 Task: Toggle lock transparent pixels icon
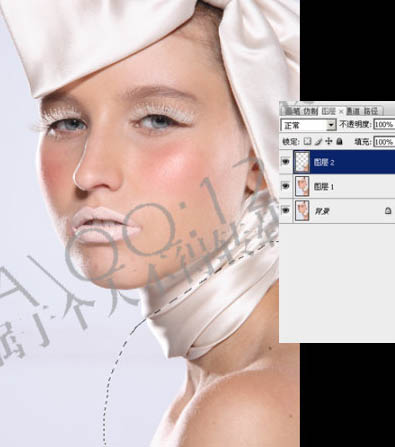pyautogui.click(x=307, y=141)
